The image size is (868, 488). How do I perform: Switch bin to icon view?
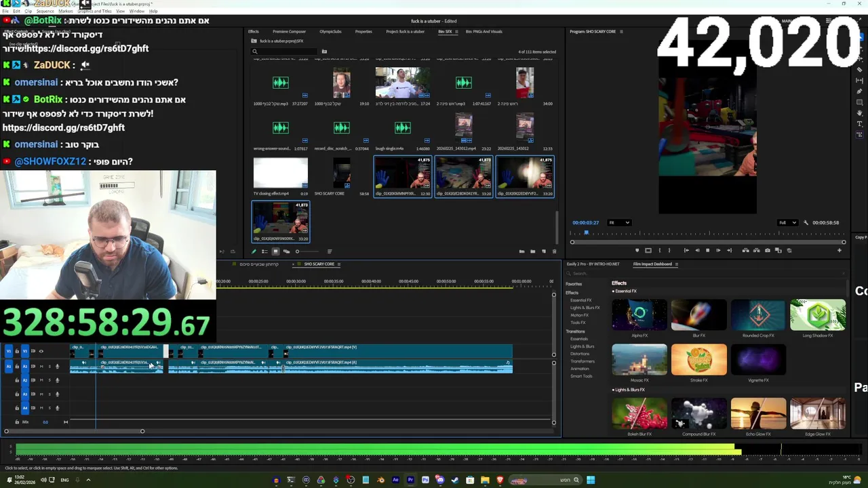[x=275, y=251]
